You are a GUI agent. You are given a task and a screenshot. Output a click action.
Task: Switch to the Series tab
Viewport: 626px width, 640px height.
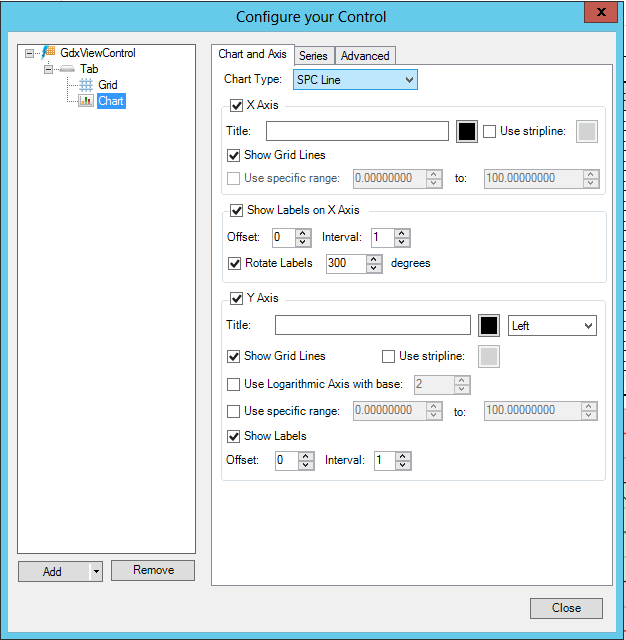tap(313, 56)
